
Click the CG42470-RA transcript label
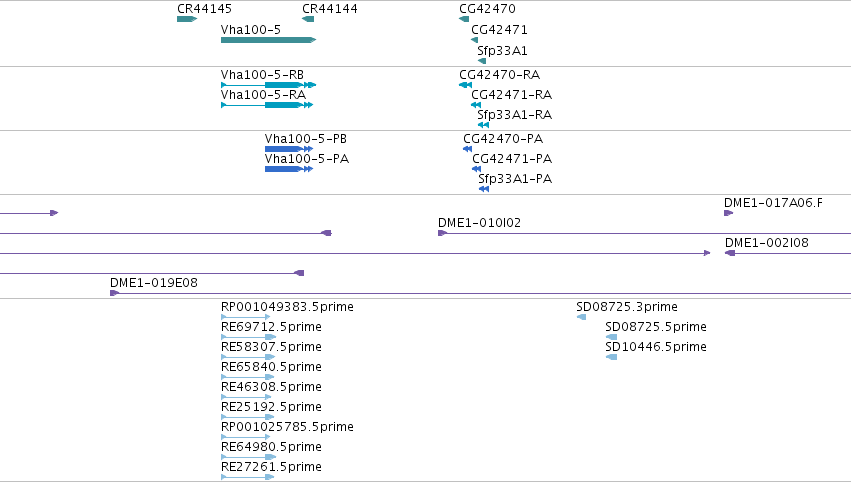[499, 75]
